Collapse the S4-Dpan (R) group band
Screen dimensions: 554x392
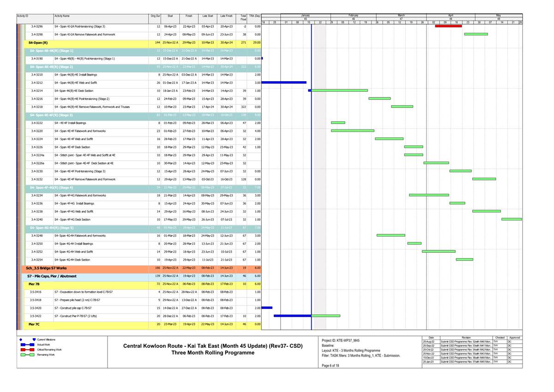coord(38,42)
